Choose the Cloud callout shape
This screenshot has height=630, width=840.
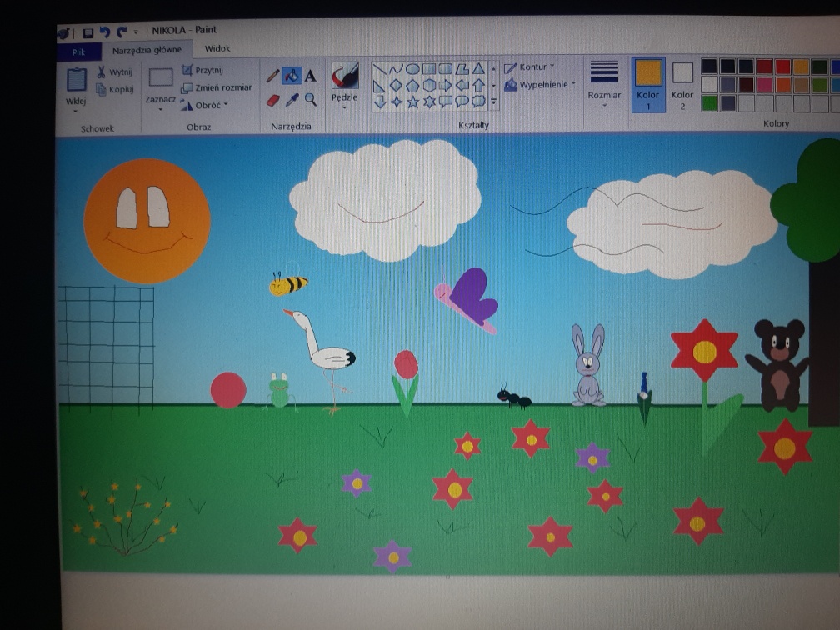pos(479,101)
